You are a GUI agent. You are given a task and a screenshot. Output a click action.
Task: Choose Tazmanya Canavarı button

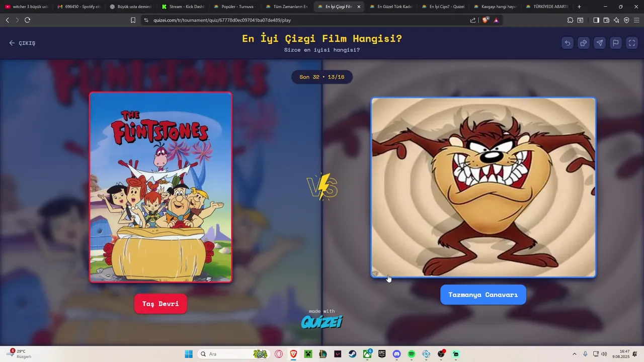pos(483,295)
